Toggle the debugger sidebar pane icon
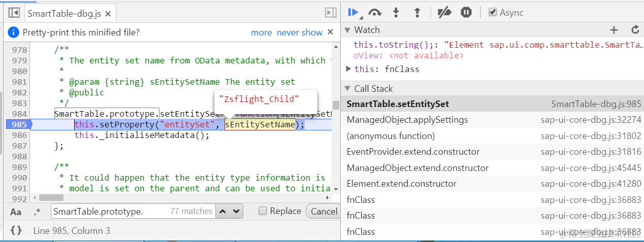Image resolution: width=644 pixels, height=242 pixels. [x=331, y=13]
